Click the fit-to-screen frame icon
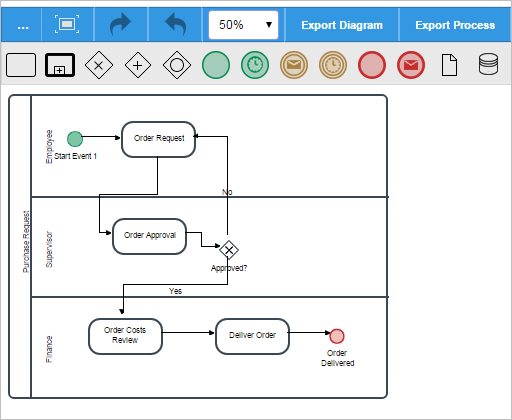Viewport: 512px width, 420px height. point(67,24)
